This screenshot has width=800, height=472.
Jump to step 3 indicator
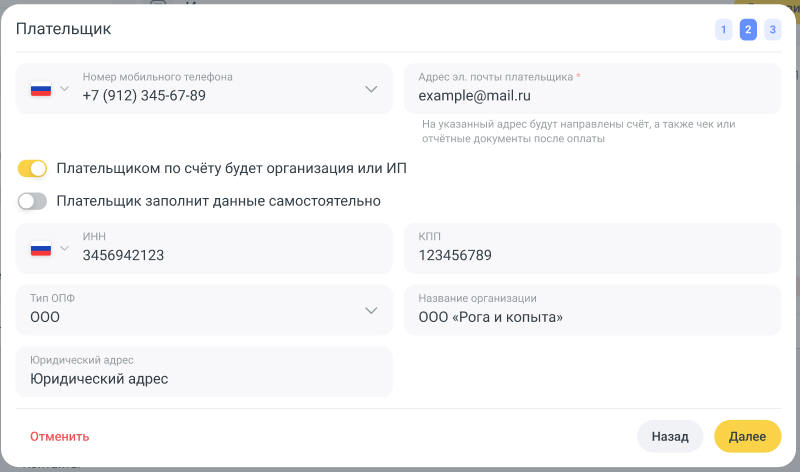pos(771,30)
